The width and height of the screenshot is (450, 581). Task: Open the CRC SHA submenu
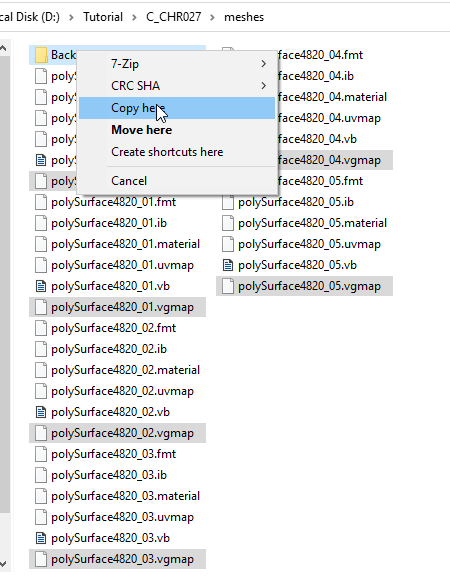click(177, 86)
